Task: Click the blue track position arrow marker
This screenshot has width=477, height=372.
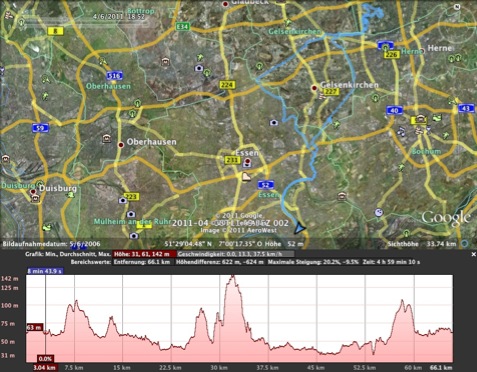Action: click(299, 228)
